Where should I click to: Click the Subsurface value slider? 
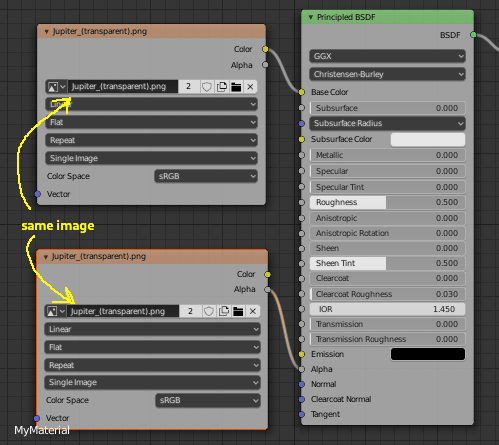[387, 108]
